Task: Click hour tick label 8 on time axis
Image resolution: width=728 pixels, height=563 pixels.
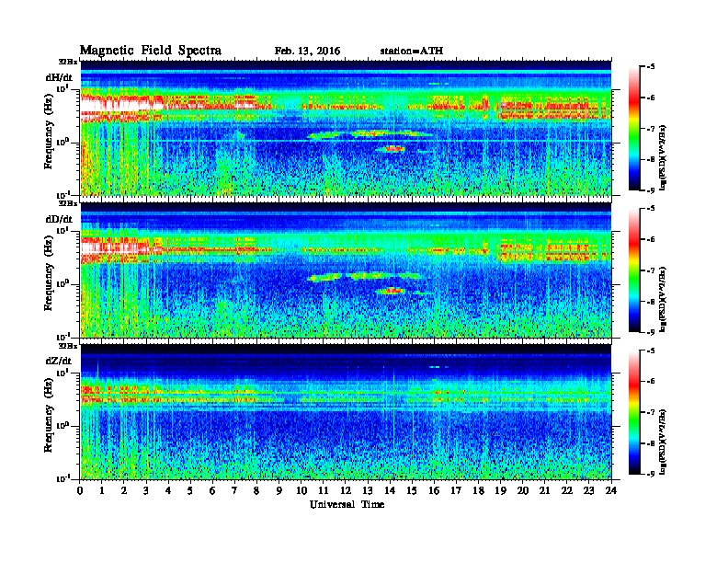Action: point(256,491)
